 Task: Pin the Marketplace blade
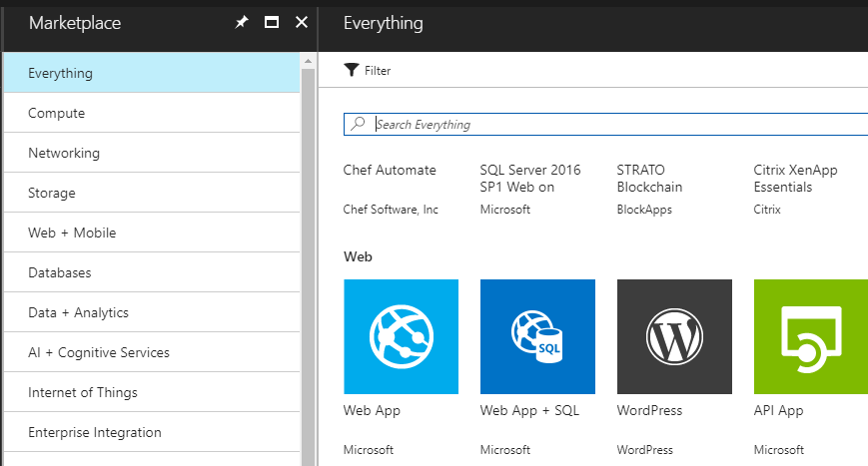(x=241, y=23)
